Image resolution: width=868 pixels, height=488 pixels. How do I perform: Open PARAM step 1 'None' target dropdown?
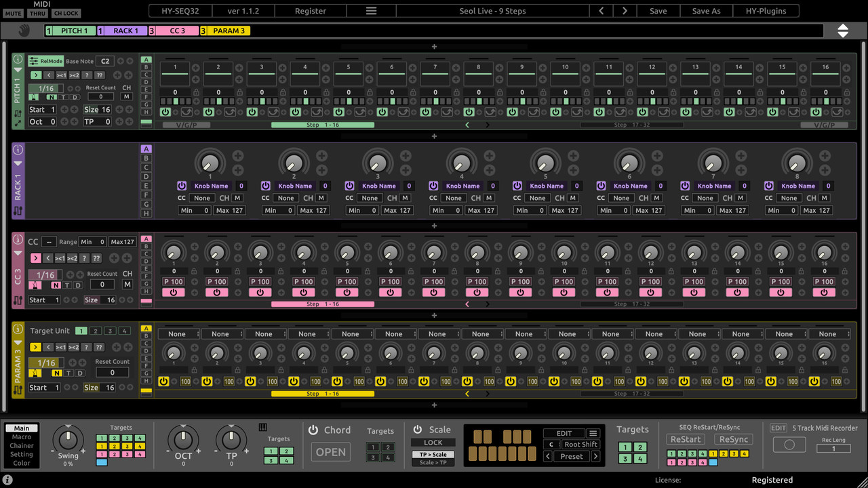coord(178,333)
